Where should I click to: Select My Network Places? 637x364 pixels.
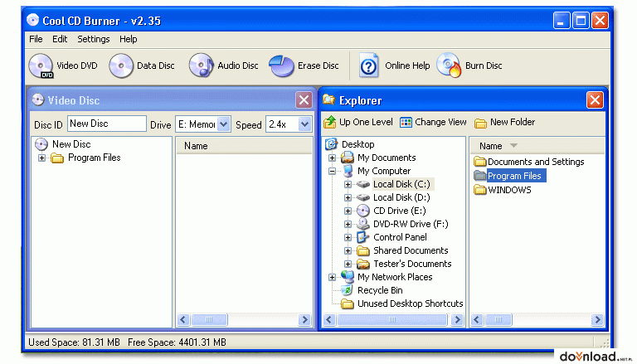(387, 277)
